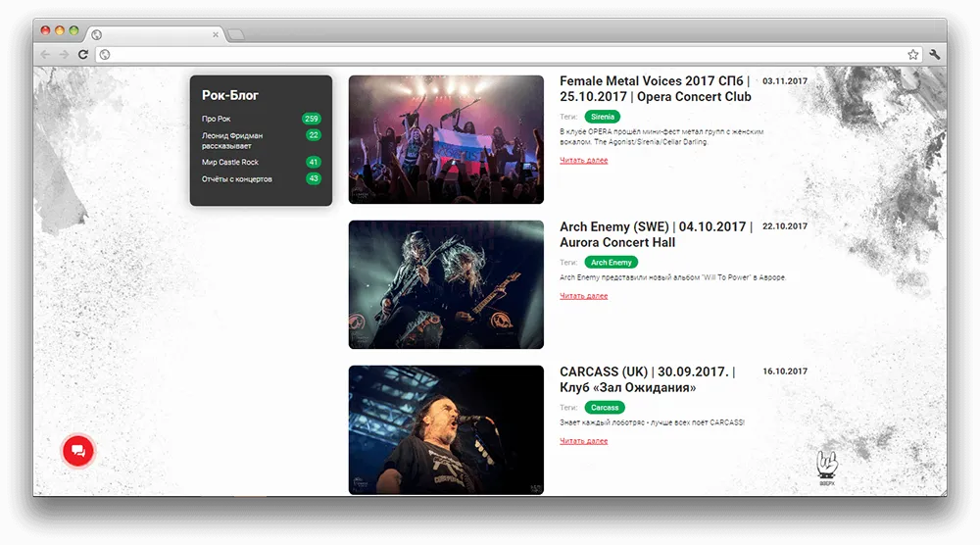Click the Carcass tag badge
Image resolution: width=980 pixels, height=545 pixels.
605,408
